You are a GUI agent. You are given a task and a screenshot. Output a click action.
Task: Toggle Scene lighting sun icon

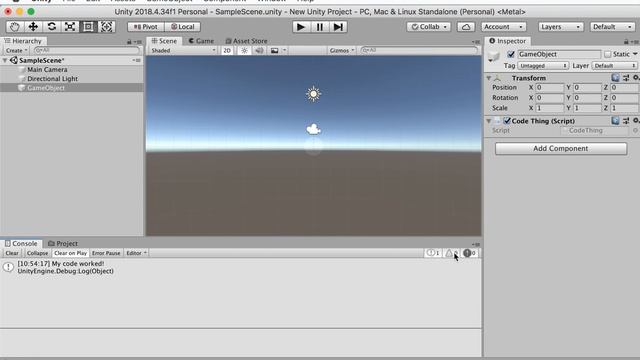pyautogui.click(x=244, y=51)
